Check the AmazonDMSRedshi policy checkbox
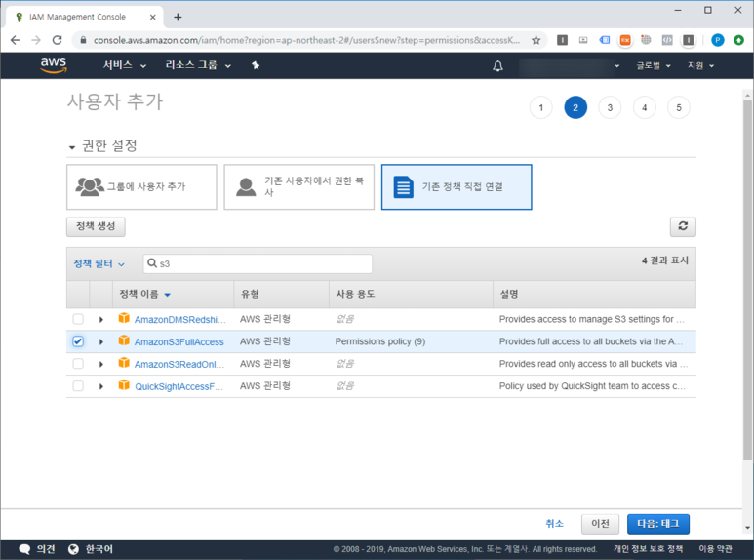 (78, 319)
